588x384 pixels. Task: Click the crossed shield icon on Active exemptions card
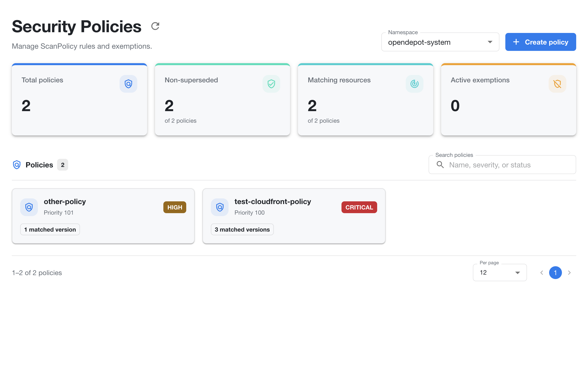coord(557,84)
